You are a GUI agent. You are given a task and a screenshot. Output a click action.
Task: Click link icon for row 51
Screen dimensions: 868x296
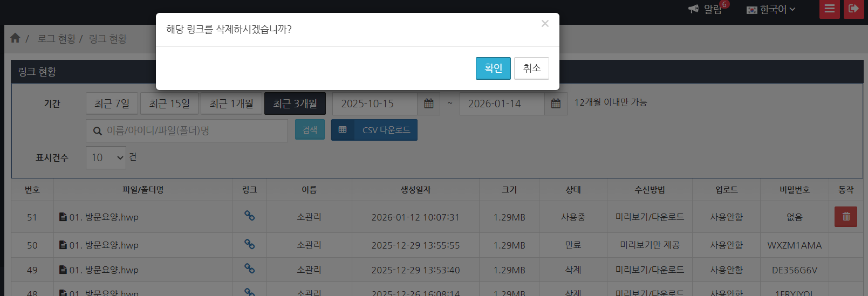[249, 216]
